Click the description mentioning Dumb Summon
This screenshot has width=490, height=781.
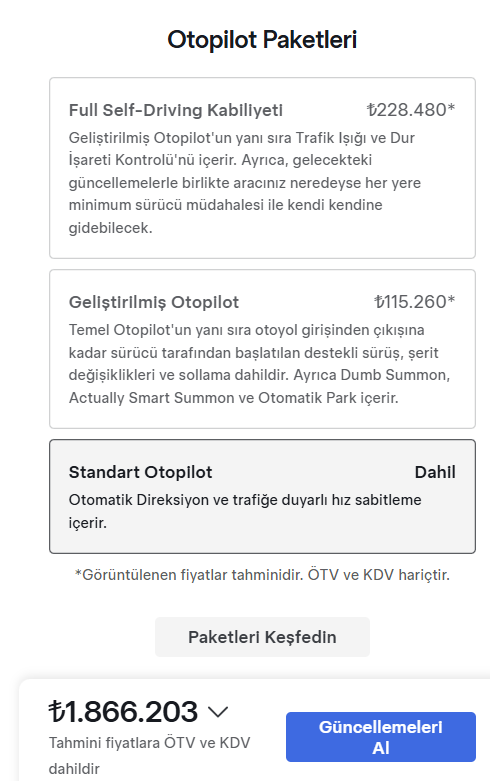pyautogui.click(x=259, y=364)
